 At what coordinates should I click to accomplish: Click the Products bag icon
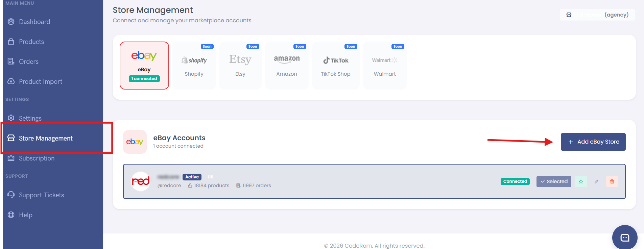(x=11, y=41)
